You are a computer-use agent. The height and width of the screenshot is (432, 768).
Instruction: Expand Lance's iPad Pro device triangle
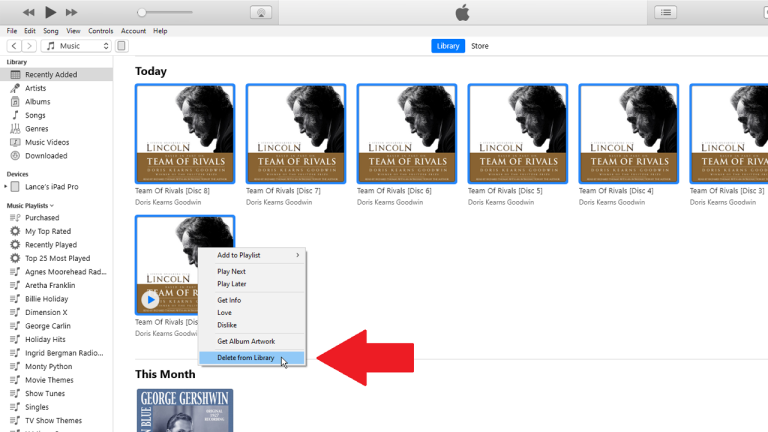[x=5, y=187]
